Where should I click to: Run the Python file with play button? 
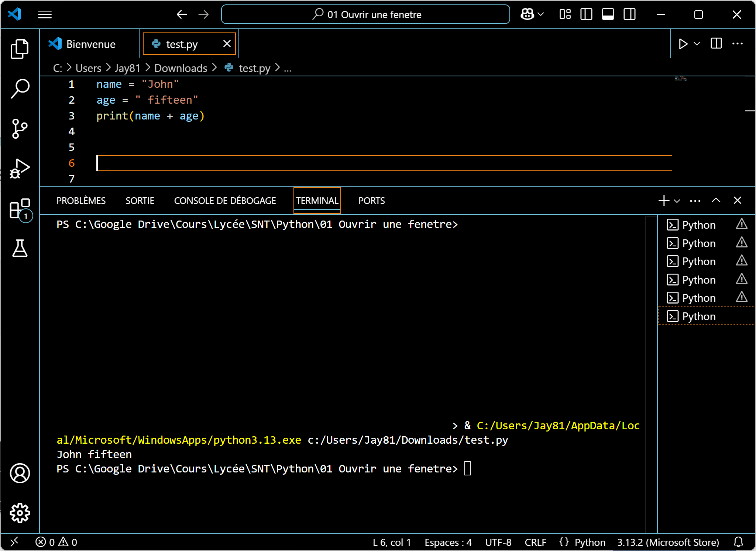[683, 44]
